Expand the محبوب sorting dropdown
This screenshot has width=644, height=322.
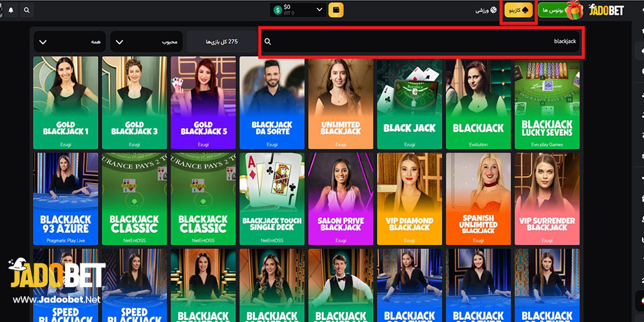pos(147,41)
